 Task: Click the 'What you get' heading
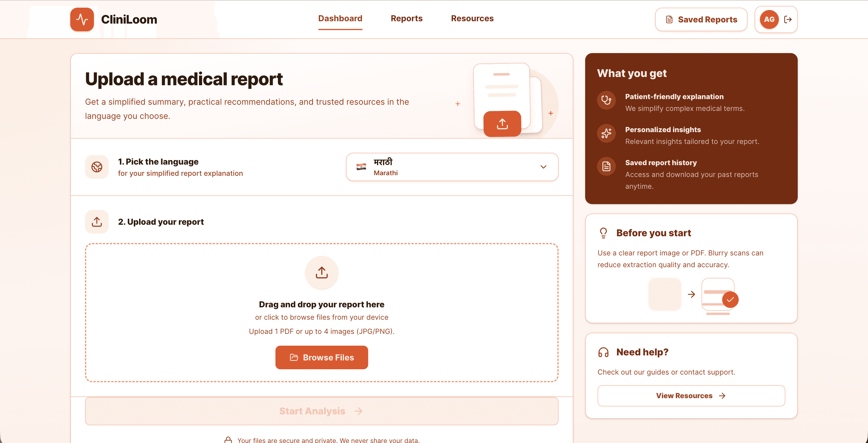(632, 73)
